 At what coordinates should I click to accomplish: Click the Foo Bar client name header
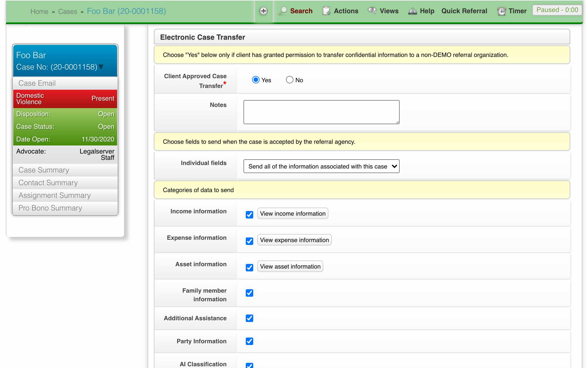click(x=31, y=55)
